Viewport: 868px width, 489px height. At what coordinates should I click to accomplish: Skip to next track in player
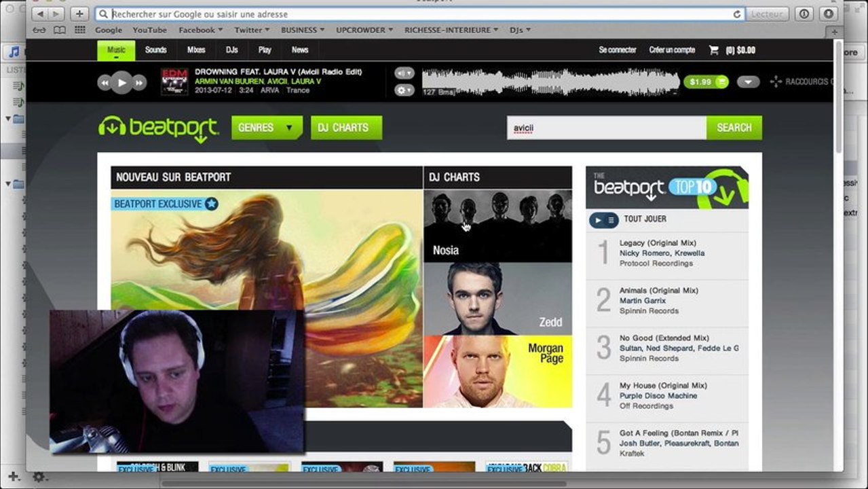pos(139,83)
